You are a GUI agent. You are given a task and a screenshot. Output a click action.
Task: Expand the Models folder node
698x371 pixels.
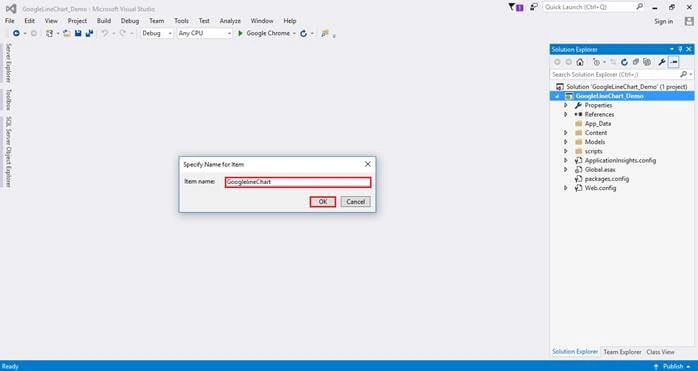566,142
